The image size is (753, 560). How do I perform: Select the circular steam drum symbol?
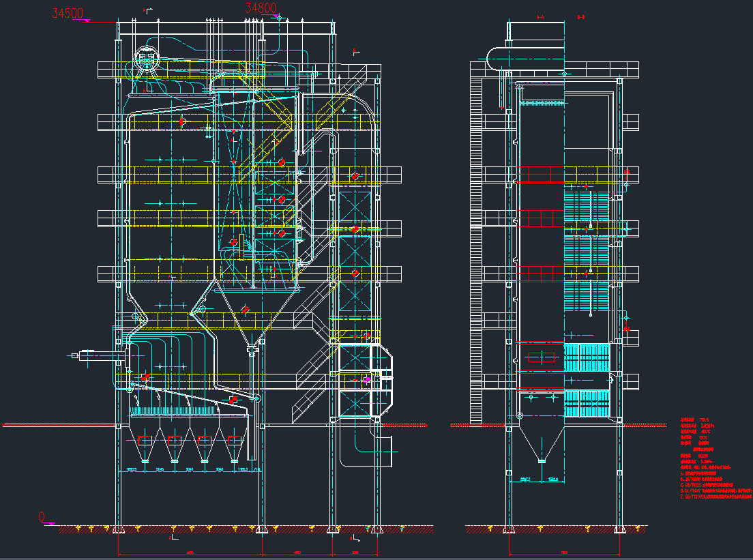(x=147, y=59)
